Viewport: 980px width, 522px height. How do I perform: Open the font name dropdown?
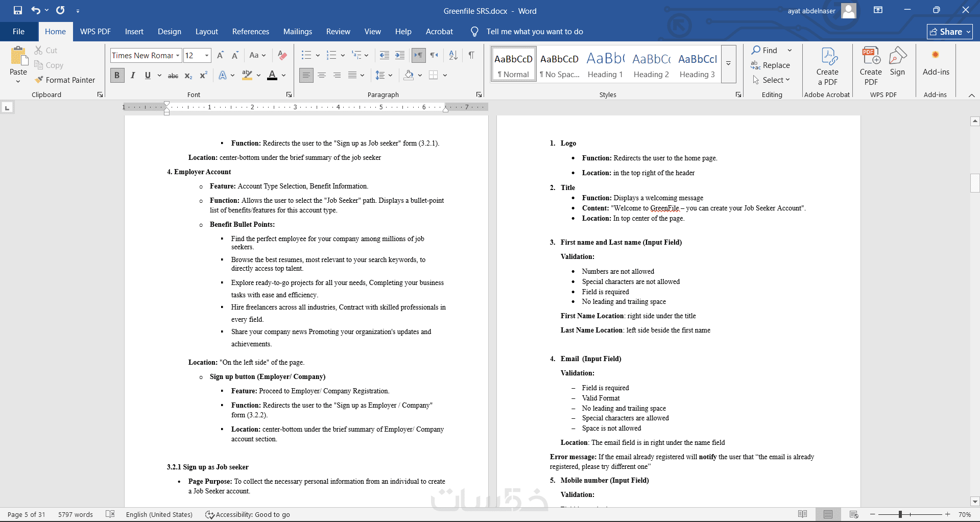coord(178,55)
